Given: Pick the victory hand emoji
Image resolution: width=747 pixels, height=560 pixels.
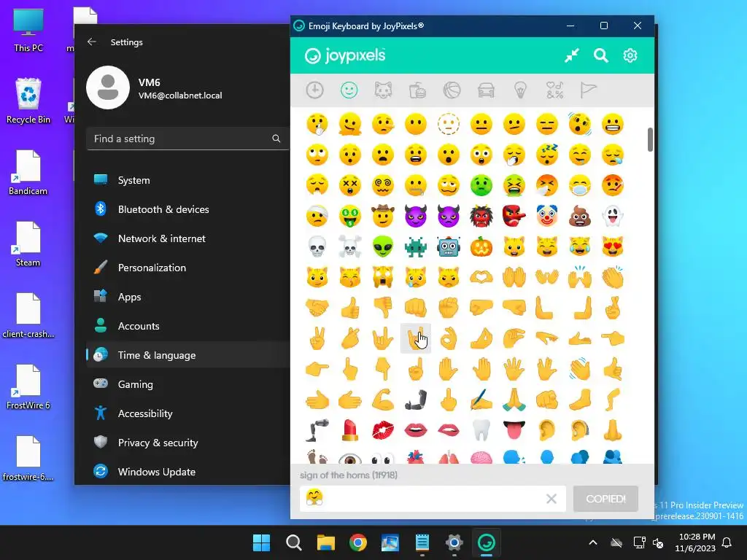Looking at the screenshot, I should coord(317,338).
